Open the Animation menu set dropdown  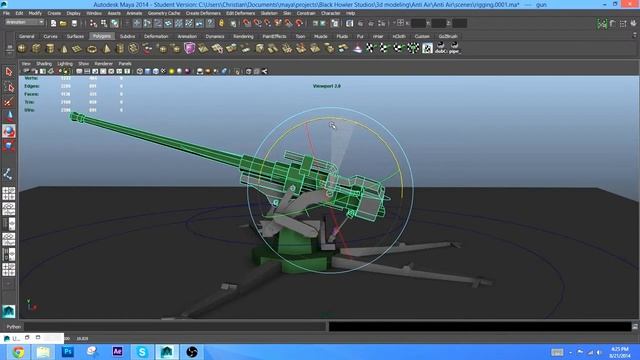[24, 22]
